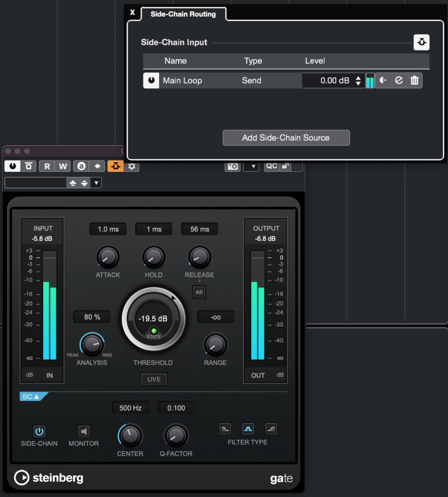Click the range value field '-oo'
Image resolution: width=448 pixels, height=497 pixels.
click(216, 317)
